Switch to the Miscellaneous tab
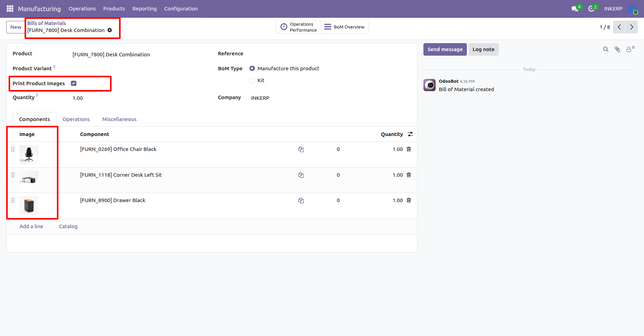This screenshot has height=336, width=644. point(119,119)
